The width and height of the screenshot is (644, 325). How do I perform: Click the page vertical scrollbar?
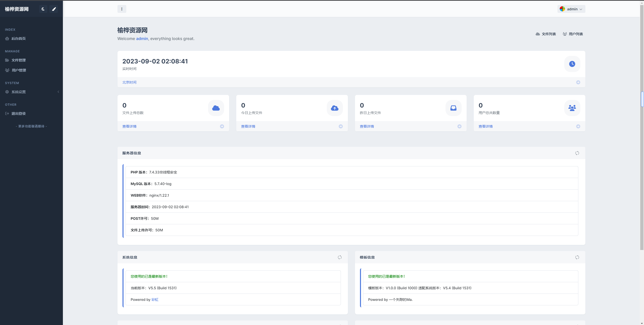click(x=642, y=127)
